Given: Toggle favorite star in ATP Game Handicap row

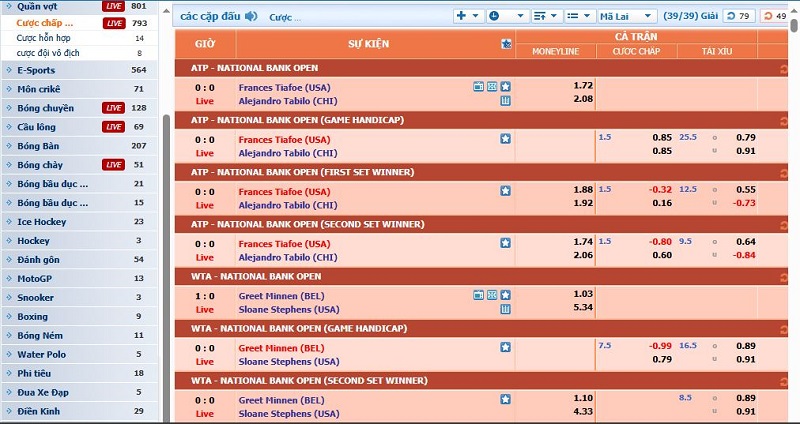Looking at the screenshot, I should [505, 139].
